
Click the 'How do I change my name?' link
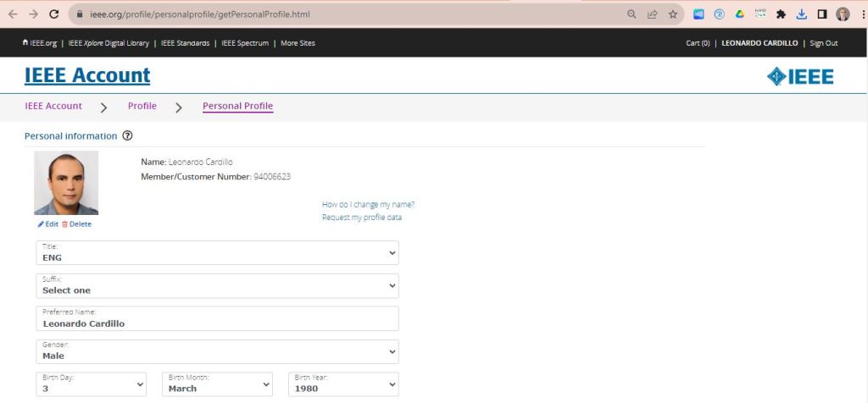pyautogui.click(x=368, y=205)
